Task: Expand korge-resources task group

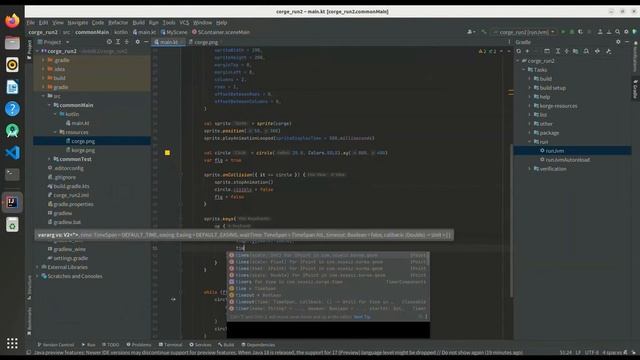Action: pos(530,106)
